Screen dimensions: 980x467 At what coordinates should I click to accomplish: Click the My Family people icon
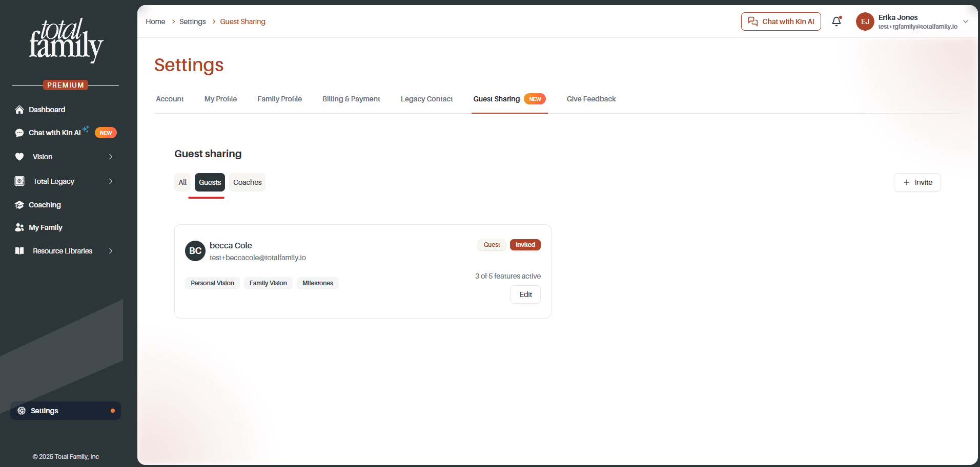[19, 227]
